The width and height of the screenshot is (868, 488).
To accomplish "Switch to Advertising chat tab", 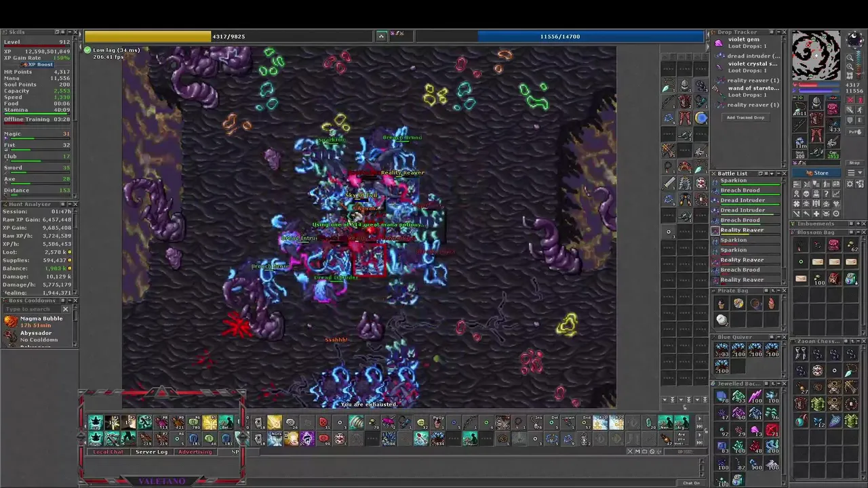I will click(x=195, y=452).
